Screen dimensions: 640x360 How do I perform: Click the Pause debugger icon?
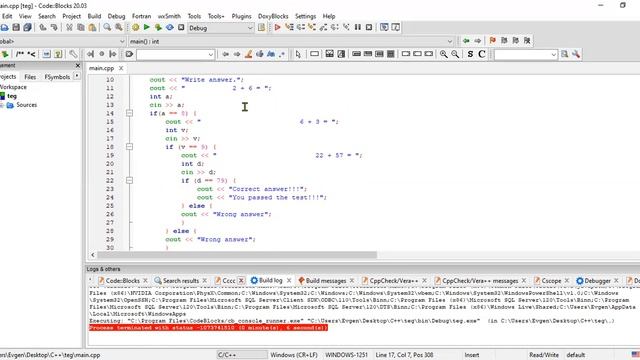[358, 27]
